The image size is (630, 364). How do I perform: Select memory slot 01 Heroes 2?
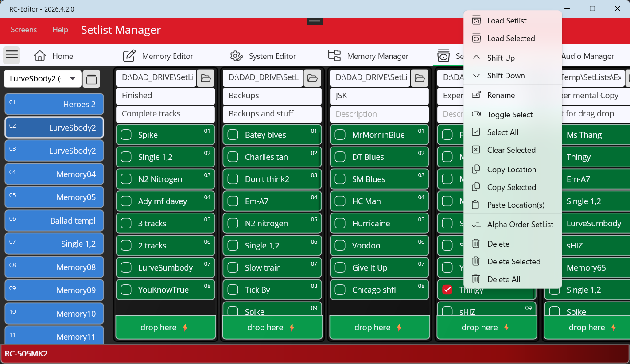(x=54, y=105)
